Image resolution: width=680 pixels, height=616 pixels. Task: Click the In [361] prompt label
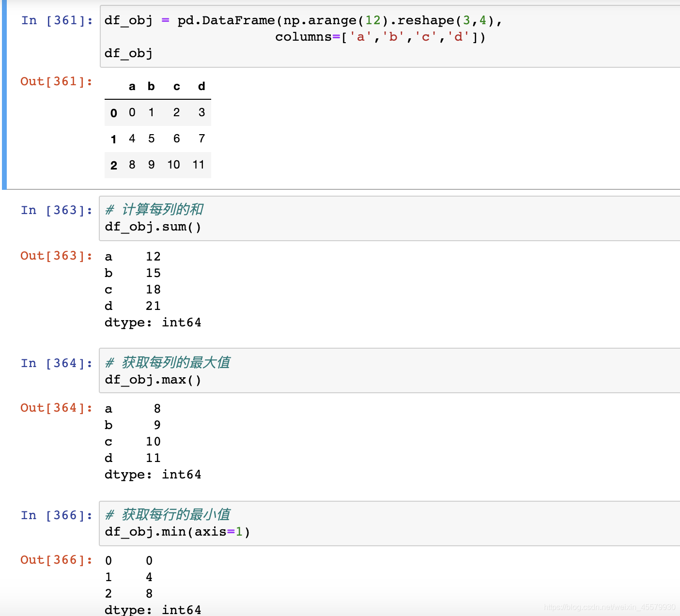tap(57, 20)
